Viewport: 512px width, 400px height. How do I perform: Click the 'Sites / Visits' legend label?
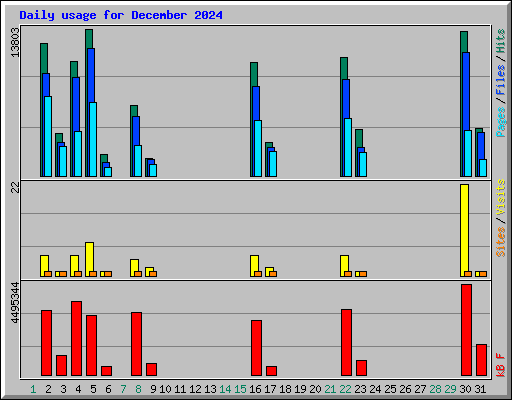point(500,218)
